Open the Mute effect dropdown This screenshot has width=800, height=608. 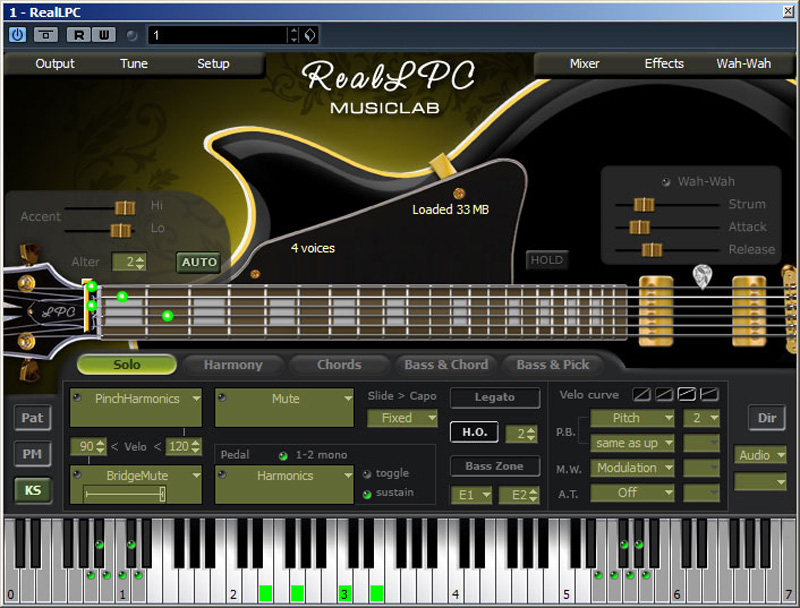pyautogui.click(x=348, y=398)
